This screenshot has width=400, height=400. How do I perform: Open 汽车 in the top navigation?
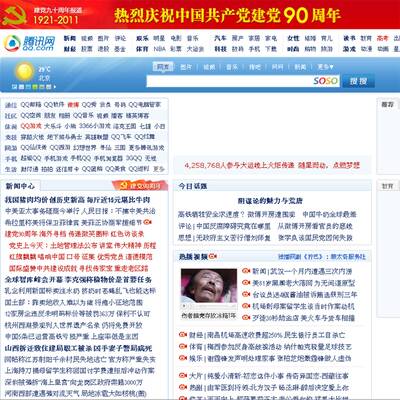point(220,38)
